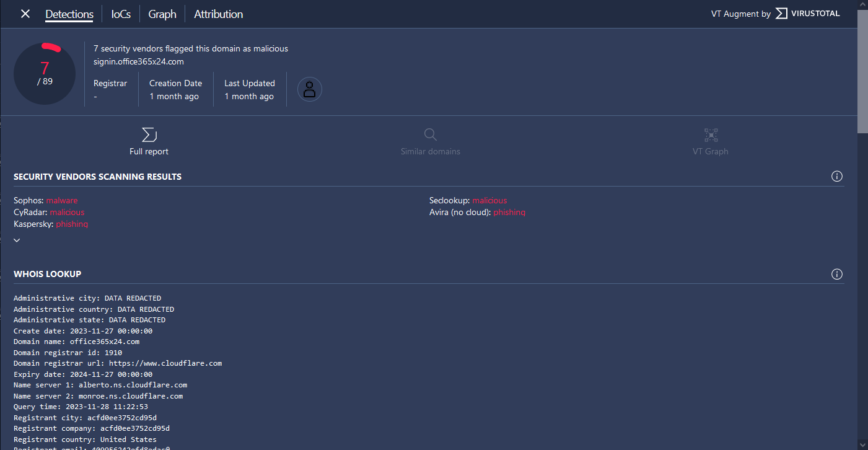Expand the full list of security vendor results

click(17, 240)
